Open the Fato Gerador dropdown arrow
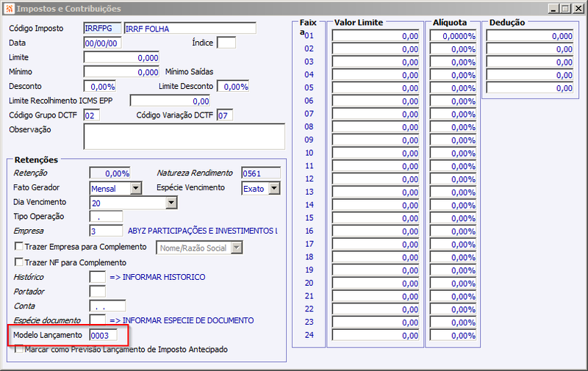 click(x=136, y=188)
